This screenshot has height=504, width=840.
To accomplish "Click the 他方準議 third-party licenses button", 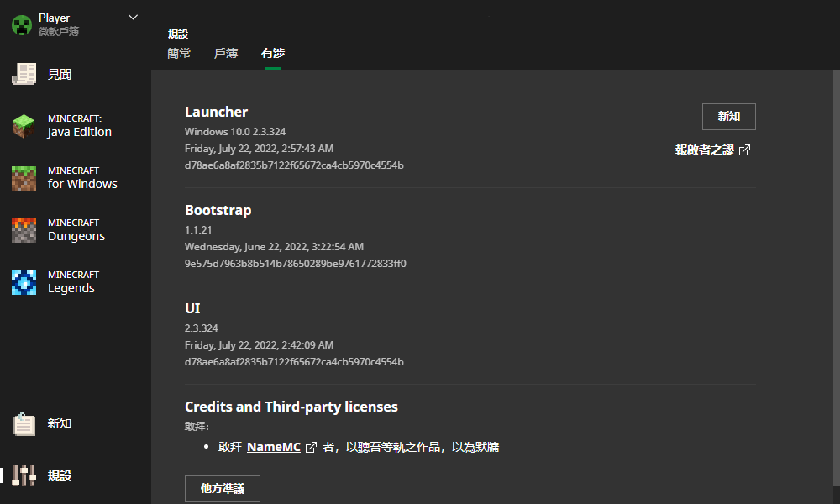I will pos(223,489).
